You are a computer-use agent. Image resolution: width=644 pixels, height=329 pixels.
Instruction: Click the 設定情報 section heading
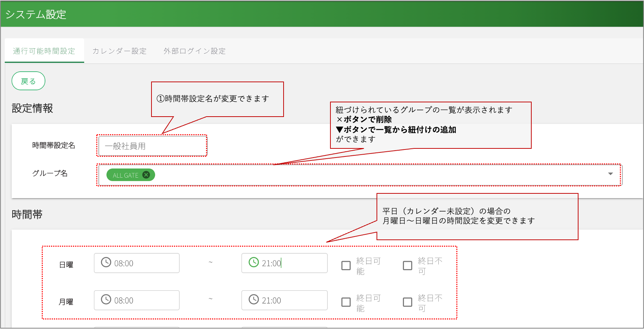click(33, 108)
